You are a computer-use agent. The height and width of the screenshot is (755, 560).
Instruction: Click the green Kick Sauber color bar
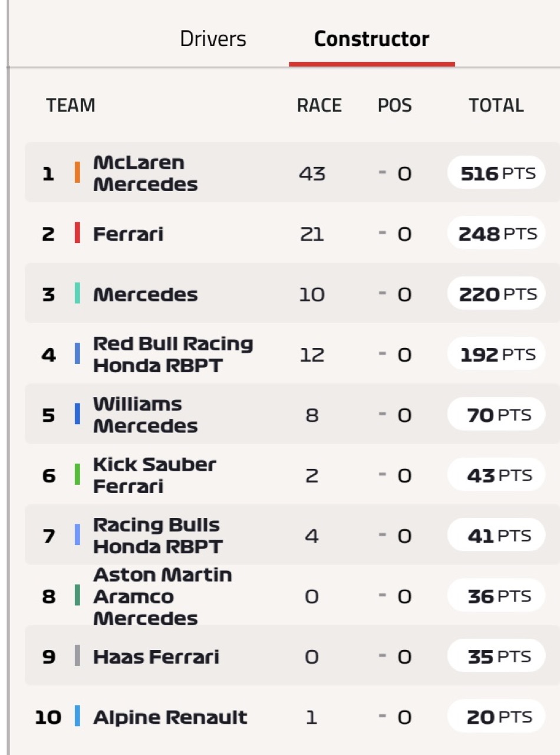pyautogui.click(x=77, y=474)
